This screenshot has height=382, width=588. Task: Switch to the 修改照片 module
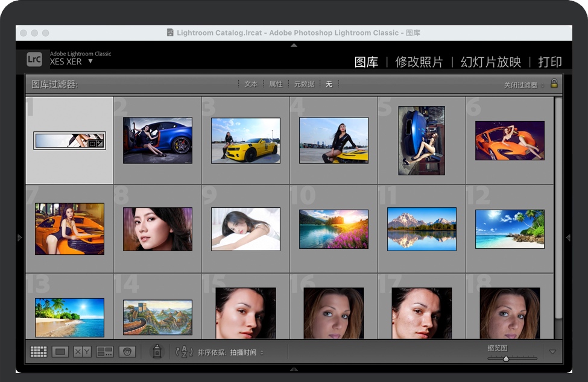coord(419,62)
